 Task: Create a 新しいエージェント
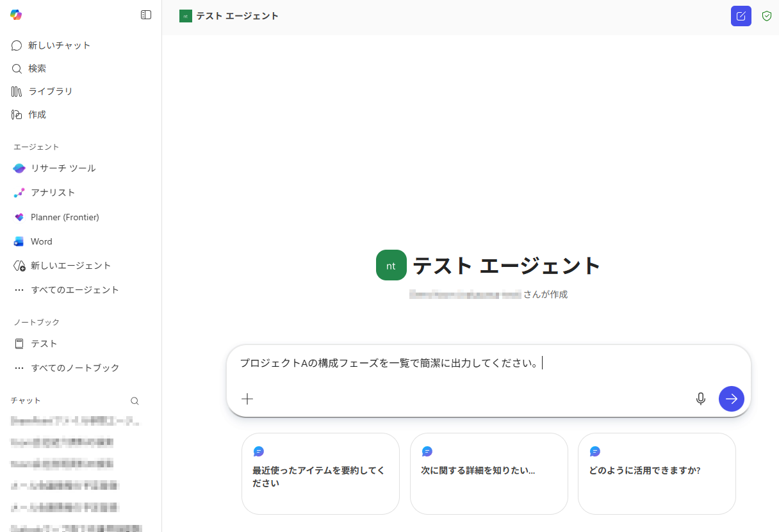click(70, 266)
